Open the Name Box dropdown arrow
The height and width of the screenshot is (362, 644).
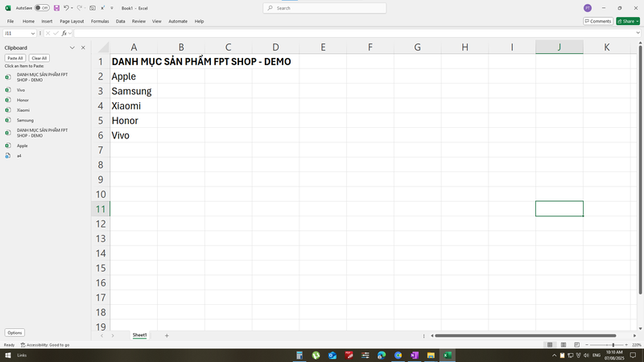pos(33,33)
